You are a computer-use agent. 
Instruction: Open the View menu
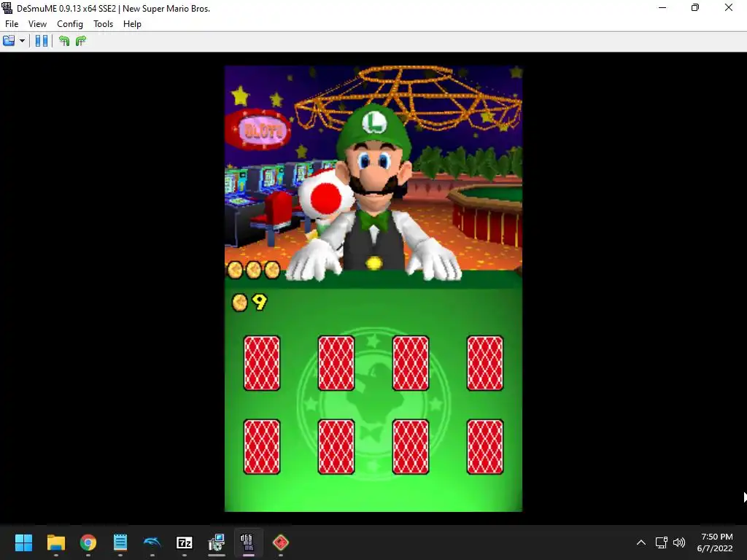37,24
